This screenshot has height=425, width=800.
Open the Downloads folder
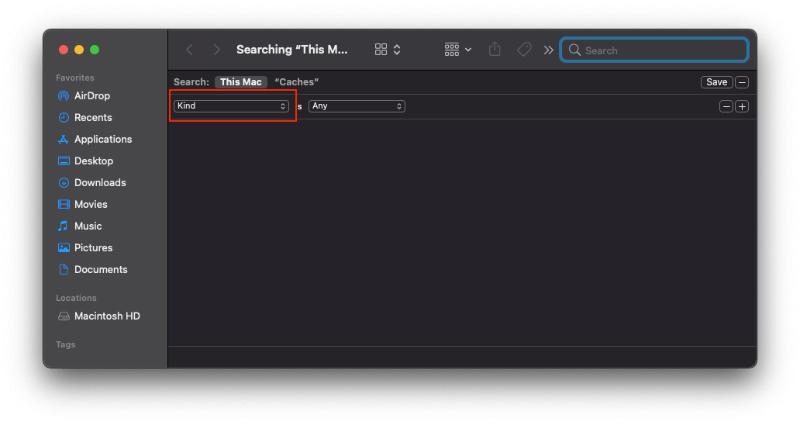pyautogui.click(x=92, y=183)
